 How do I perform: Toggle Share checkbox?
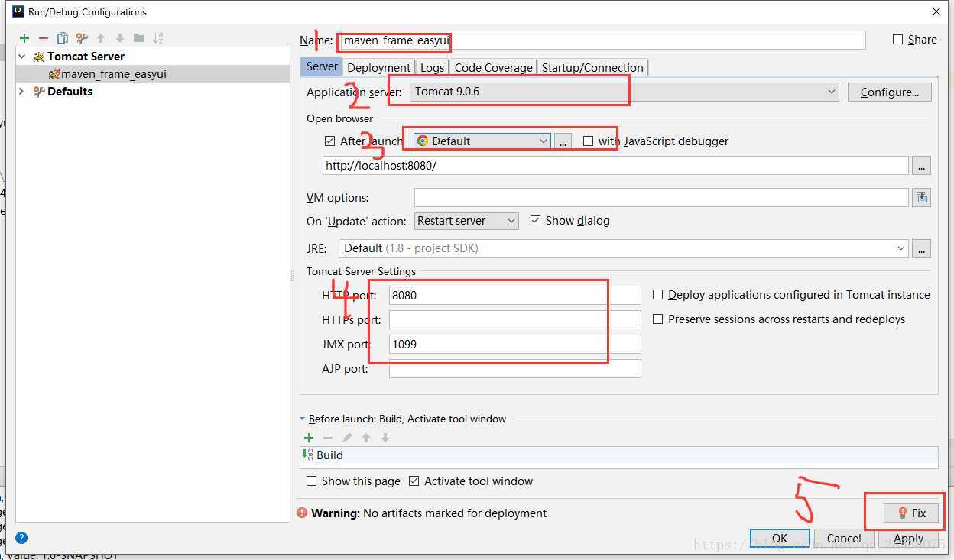(898, 40)
